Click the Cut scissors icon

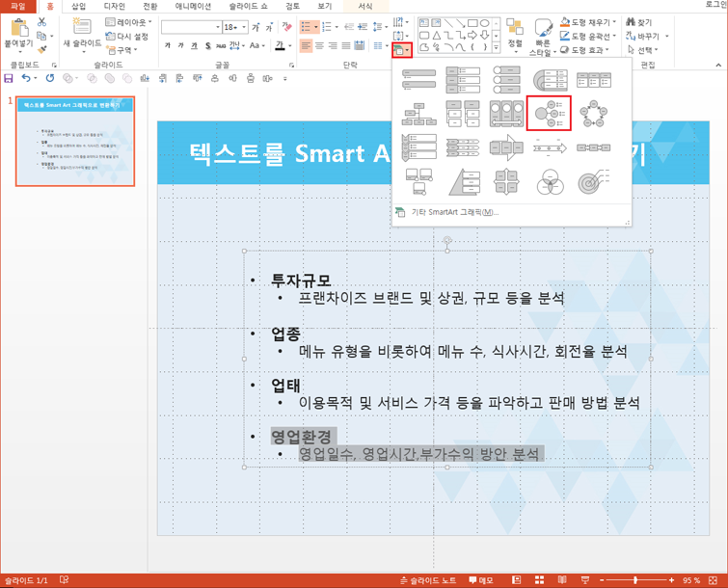coord(41,22)
